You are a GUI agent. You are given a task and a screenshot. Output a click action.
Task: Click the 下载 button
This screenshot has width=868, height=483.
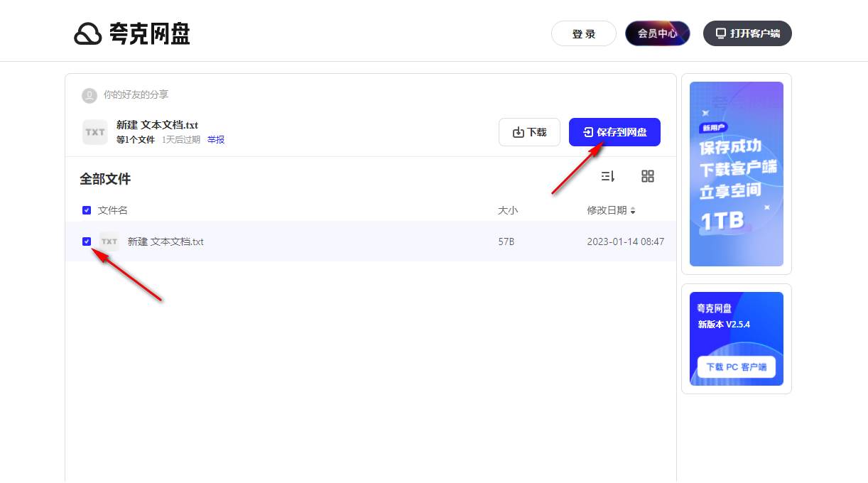click(530, 132)
